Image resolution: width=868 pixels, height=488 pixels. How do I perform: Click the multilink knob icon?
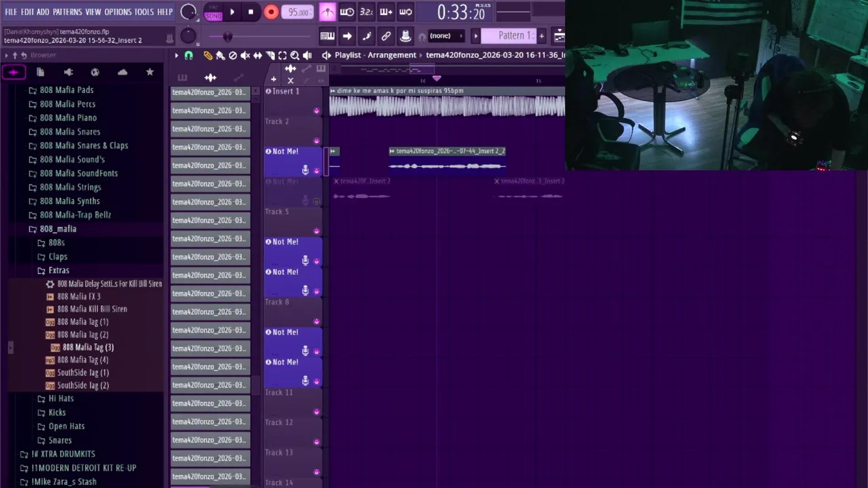406,36
